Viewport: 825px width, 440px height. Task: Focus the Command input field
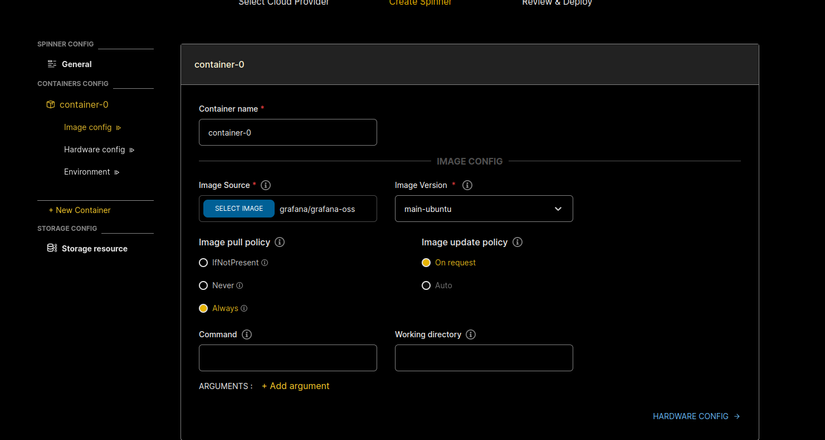[x=288, y=358]
